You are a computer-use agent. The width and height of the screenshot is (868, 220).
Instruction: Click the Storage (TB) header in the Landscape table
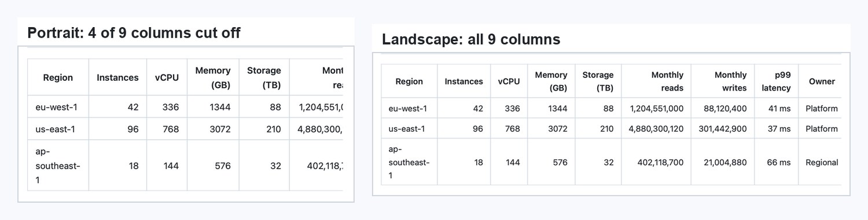598,81
